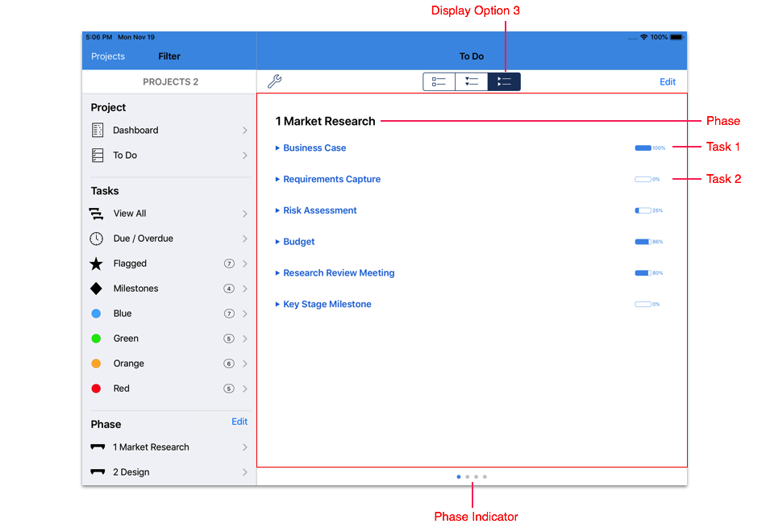The height and width of the screenshot is (532, 766).
Task: Open the Dashboard icon in sidebar
Action: click(x=97, y=130)
